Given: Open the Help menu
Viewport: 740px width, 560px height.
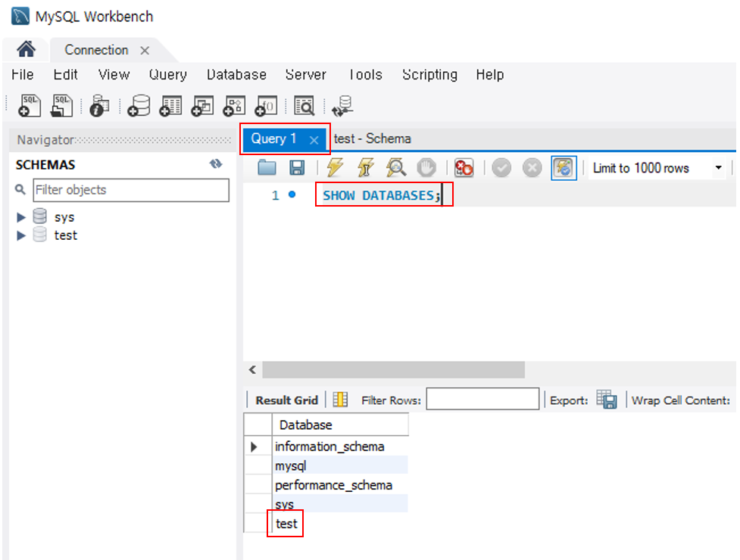Looking at the screenshot, I should (x=490, y=74).
